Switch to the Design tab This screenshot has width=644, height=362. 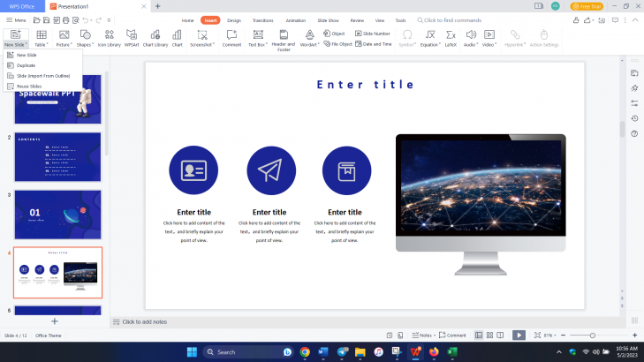[x=234, y=20]
